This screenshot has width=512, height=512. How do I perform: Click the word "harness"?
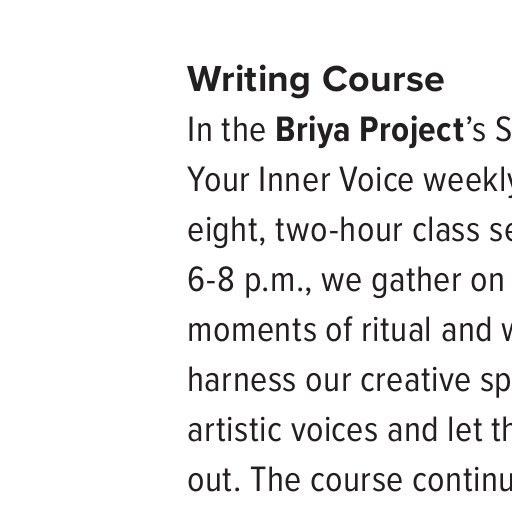point(242,380)
